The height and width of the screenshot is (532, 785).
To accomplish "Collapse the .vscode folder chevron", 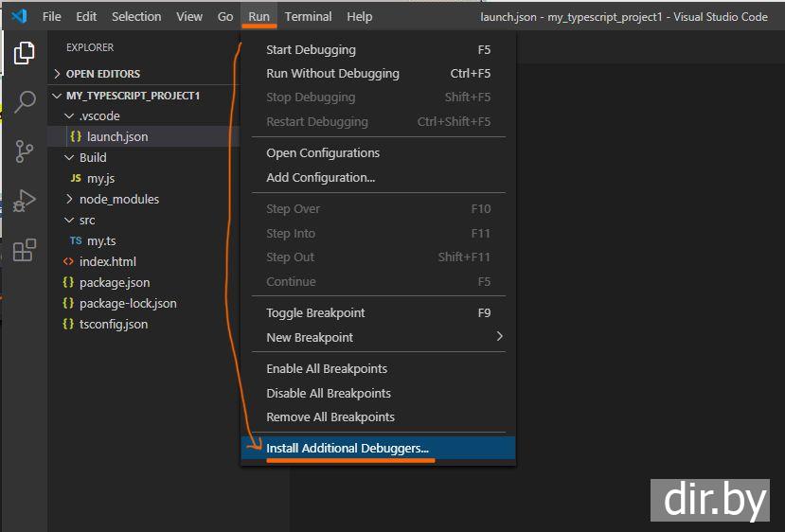I will pyautogui.click(x=69, y=115).
